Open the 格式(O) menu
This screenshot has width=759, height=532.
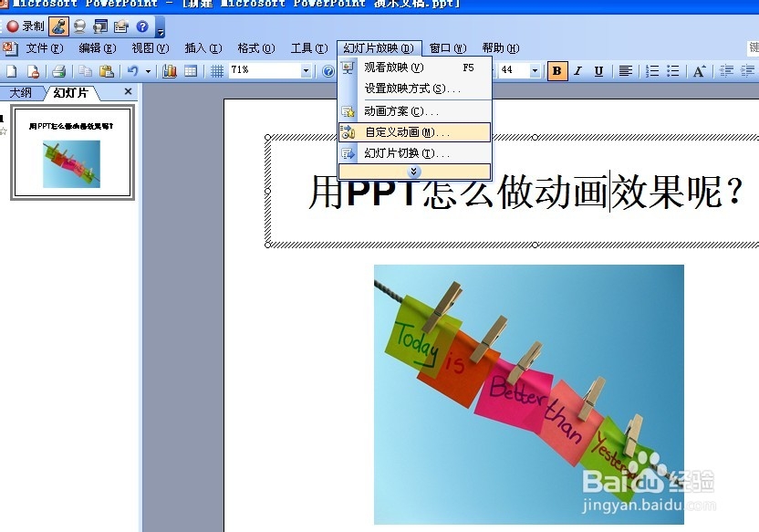tap(256, 48)
